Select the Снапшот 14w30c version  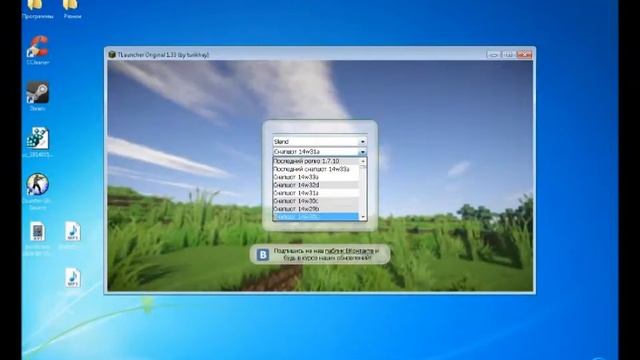tap(316, 201)
